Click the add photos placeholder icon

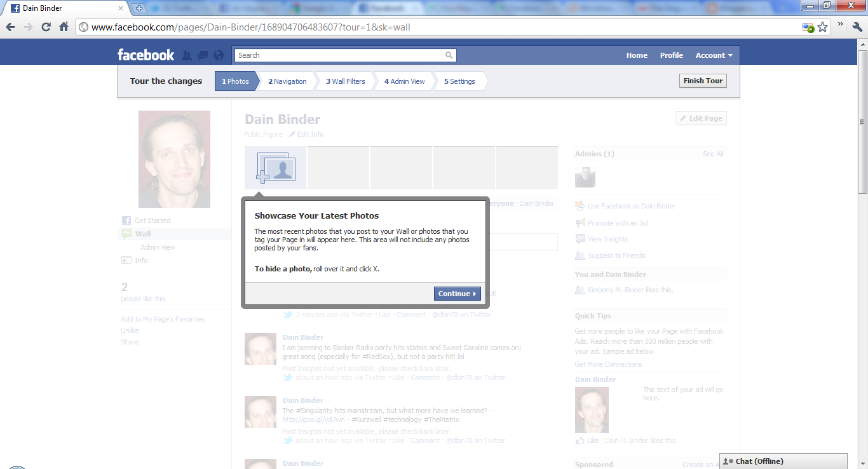click(276, 168)
